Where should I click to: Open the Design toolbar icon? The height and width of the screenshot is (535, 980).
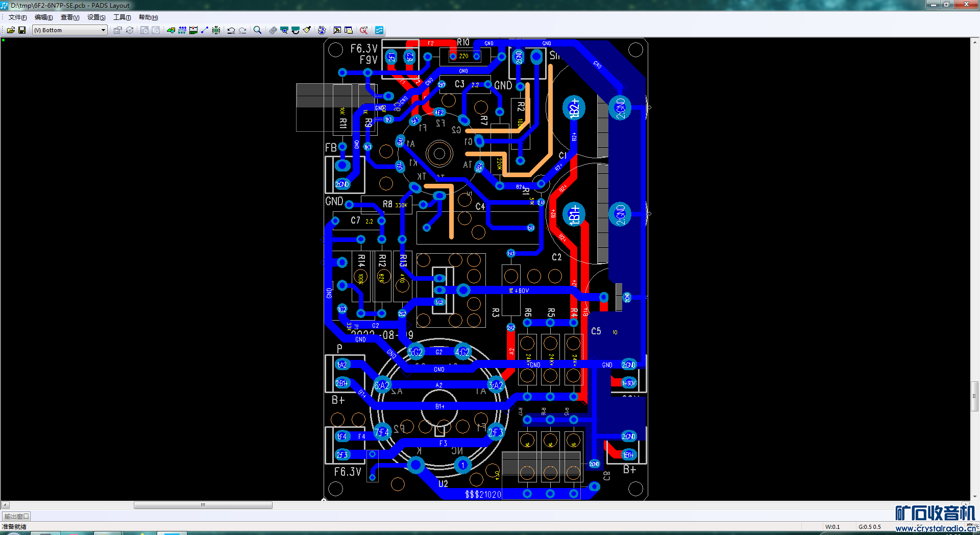[182, 30]
